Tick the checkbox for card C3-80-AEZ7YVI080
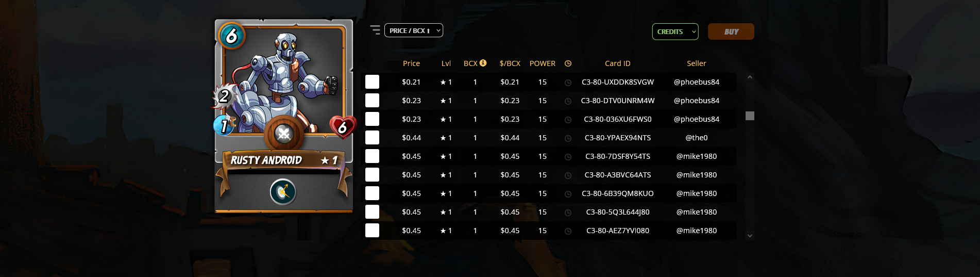Image resolution: width=980 pixels, height=277 pixels. [372, 231]
